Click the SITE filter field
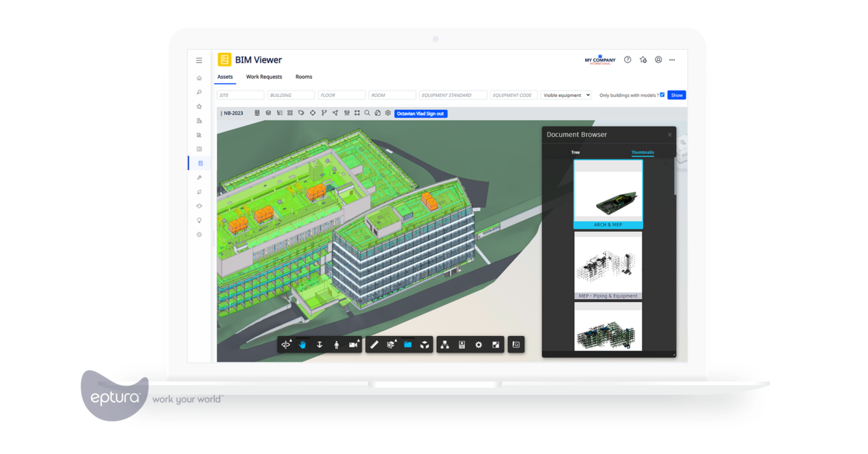Viewport: 868px width, 454px height. (240, 95)
